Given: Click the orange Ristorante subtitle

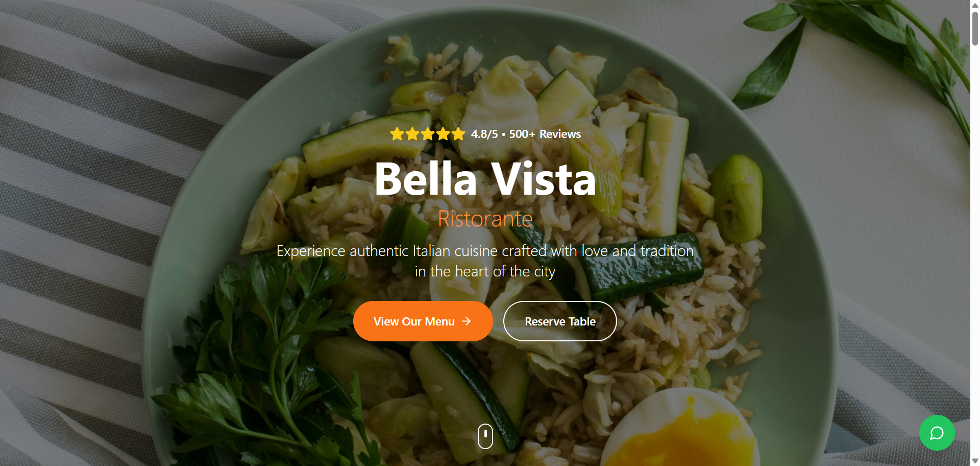Looking at the screenshot, I should [485, 219].
